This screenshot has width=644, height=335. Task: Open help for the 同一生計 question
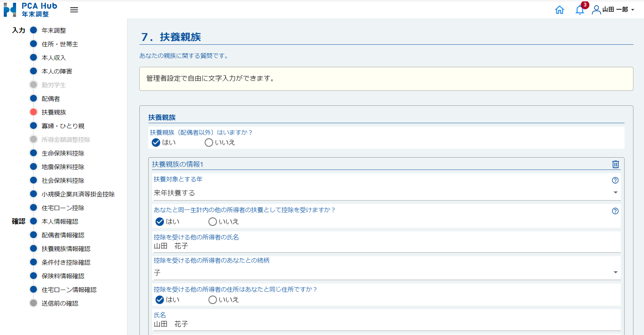(615, 211)
